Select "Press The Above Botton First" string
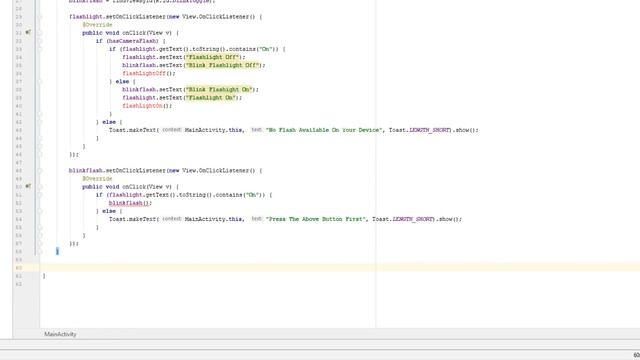This screenshot has width=640, height=360. pos(315,219)
